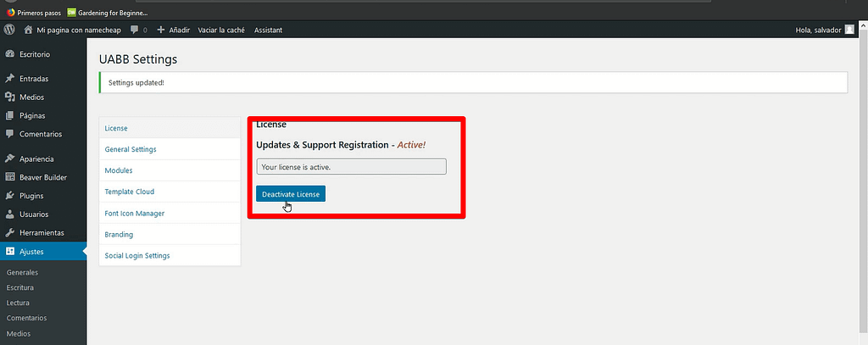Click the plus icon next to Añadir

161,30
